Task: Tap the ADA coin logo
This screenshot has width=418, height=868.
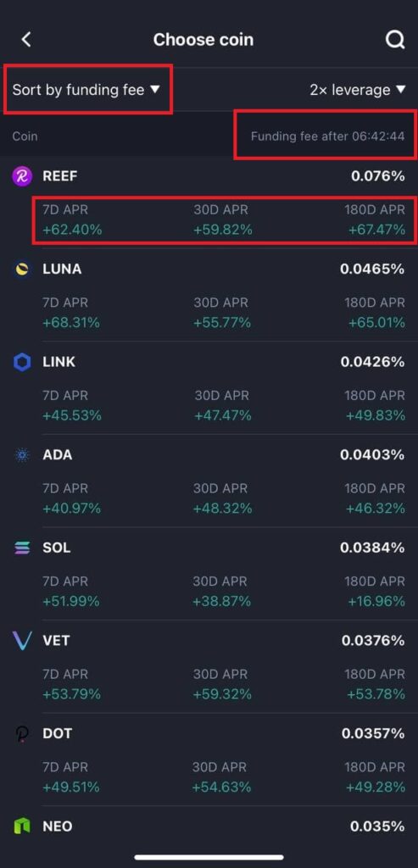Action: tap(22, 455)
